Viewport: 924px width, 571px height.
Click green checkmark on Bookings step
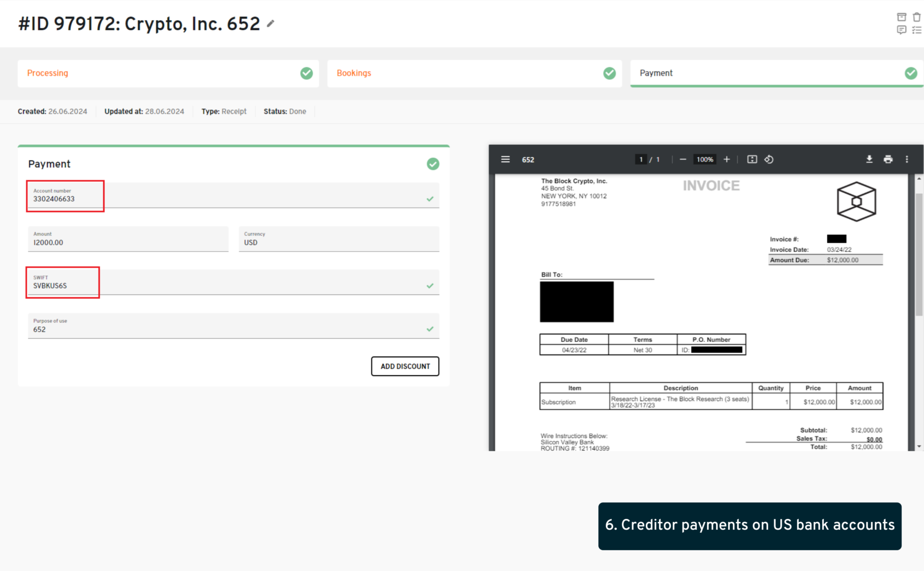coord(609,73)
